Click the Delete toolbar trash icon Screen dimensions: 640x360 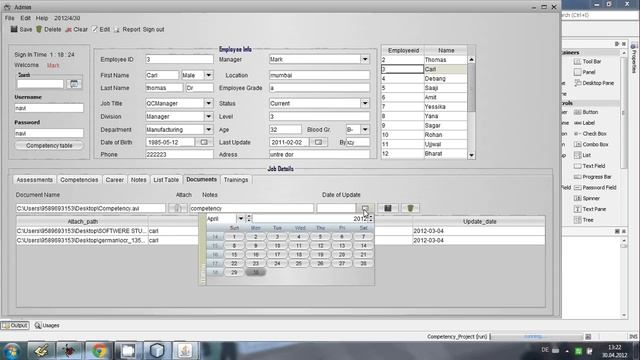point(39,29)
